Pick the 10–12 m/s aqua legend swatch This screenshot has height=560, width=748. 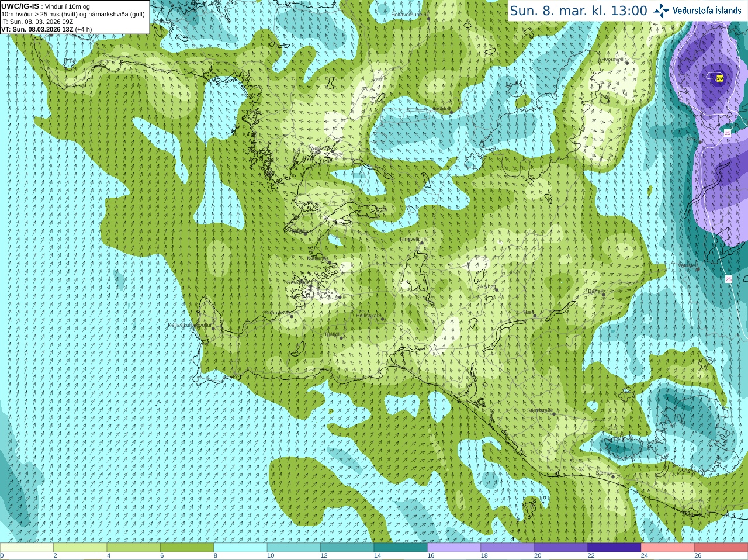[294, 548]
